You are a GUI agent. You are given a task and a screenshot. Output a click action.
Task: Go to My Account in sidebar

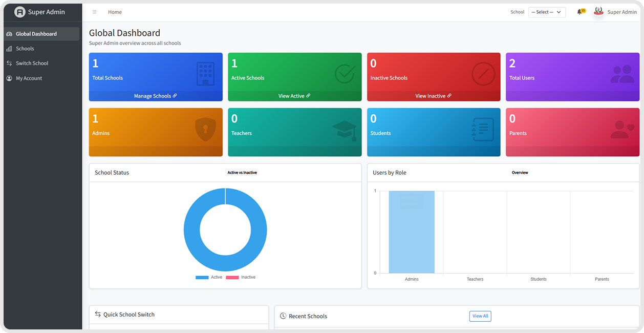point(29,78)
